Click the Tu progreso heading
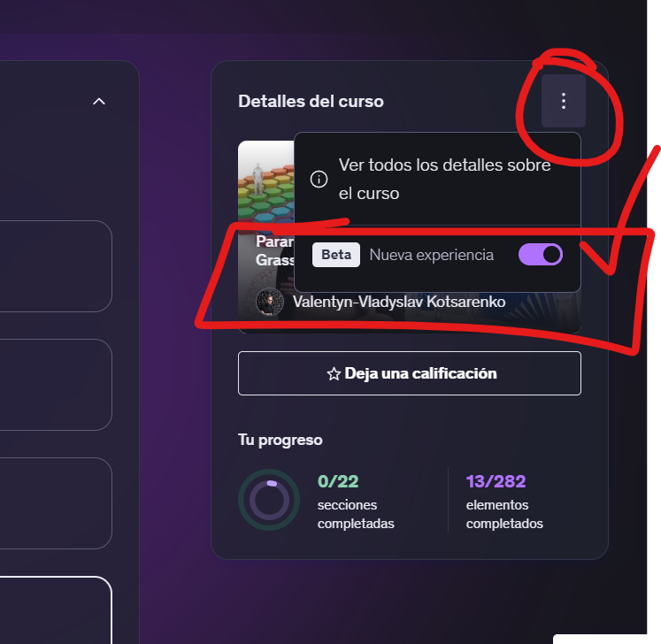This screenshot has width=661, height=644. click(x=281, y=440)
